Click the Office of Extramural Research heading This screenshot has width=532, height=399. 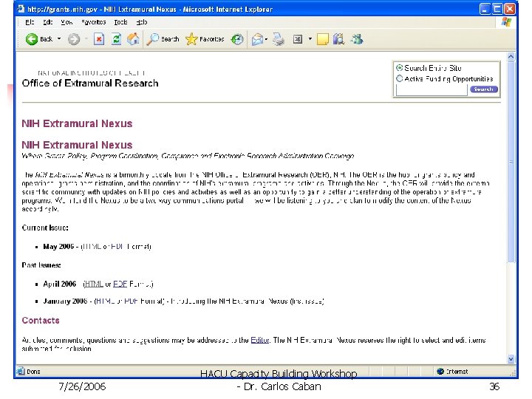[90, 83]
